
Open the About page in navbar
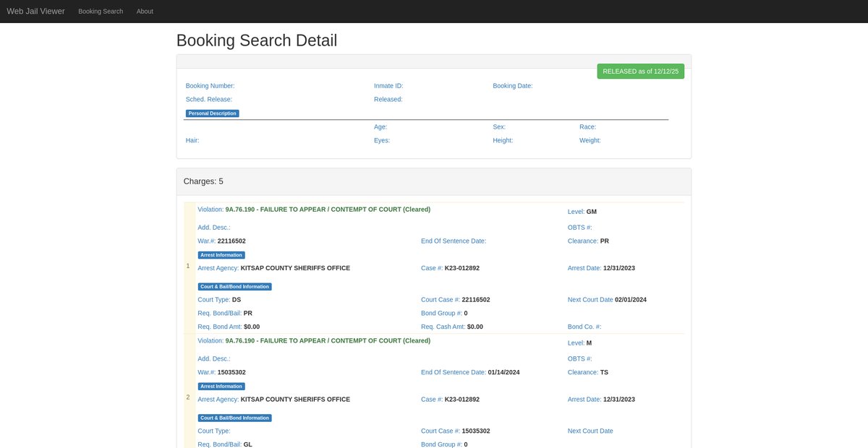tap(145, 12)
